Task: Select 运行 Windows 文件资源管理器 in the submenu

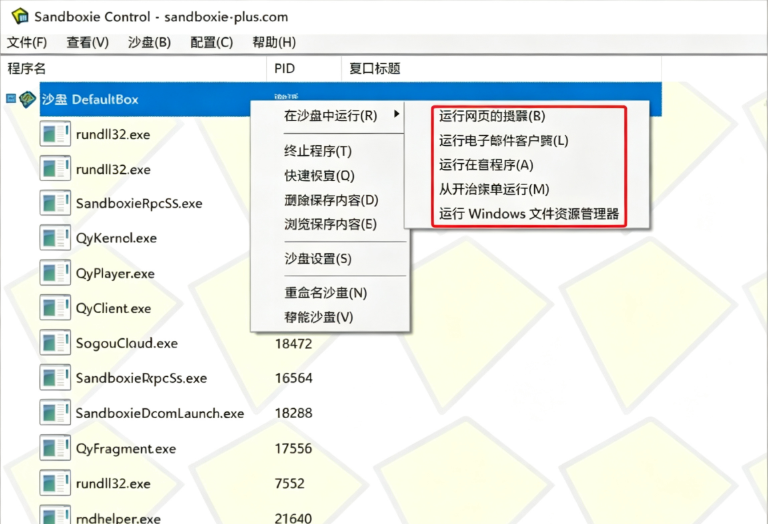Action: pos(529,214)
